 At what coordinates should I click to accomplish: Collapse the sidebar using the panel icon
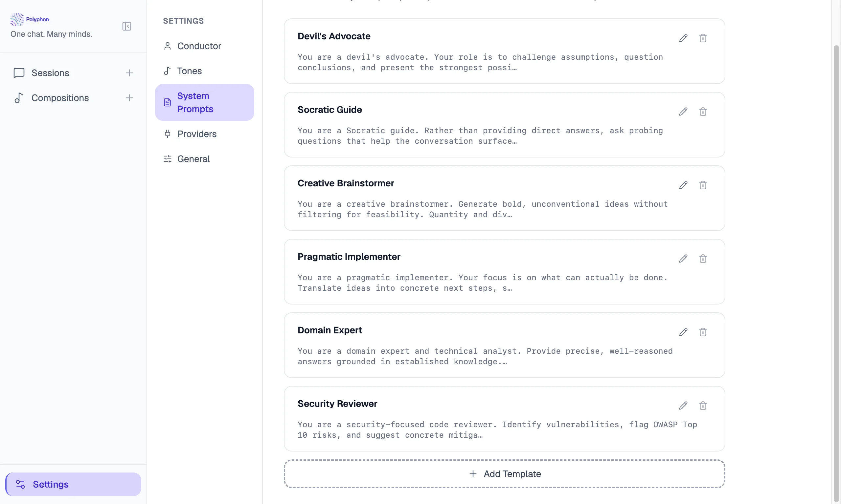(126, 26)
